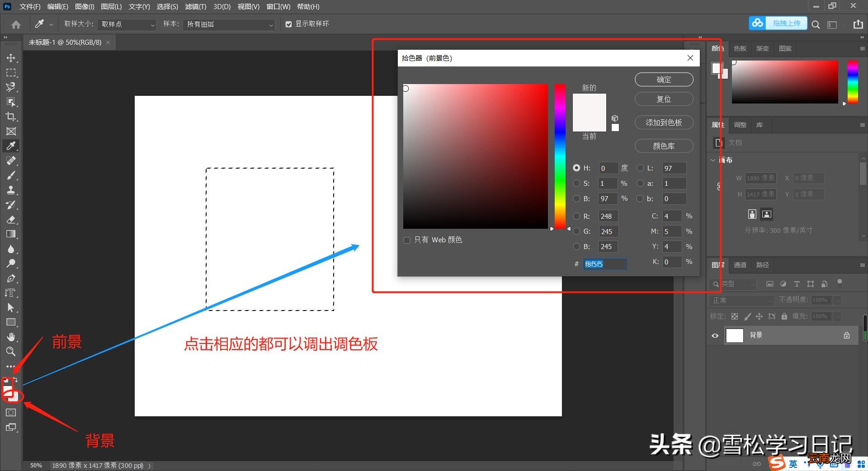Select the S saturation radio button
The width and height of the screenshot is (868, 471).
click(x=576, y=184)
